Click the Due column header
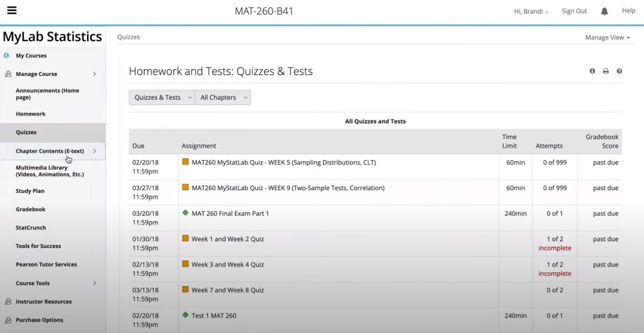The height and width of the screenshot is (333, 644). (138, 146)
